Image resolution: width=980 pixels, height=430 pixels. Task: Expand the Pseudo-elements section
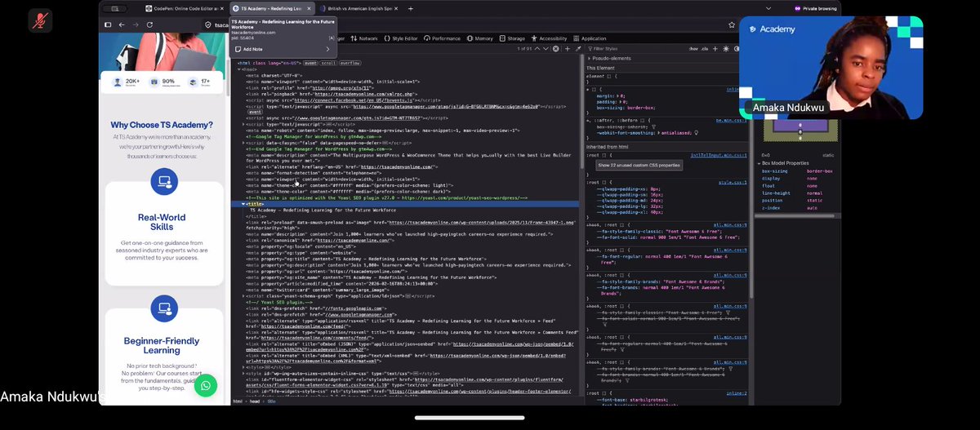coord(589,59)
